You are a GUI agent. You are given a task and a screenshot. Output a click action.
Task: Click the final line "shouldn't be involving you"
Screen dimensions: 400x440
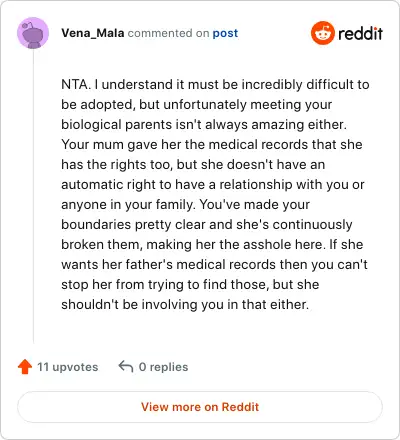[185, 305]
